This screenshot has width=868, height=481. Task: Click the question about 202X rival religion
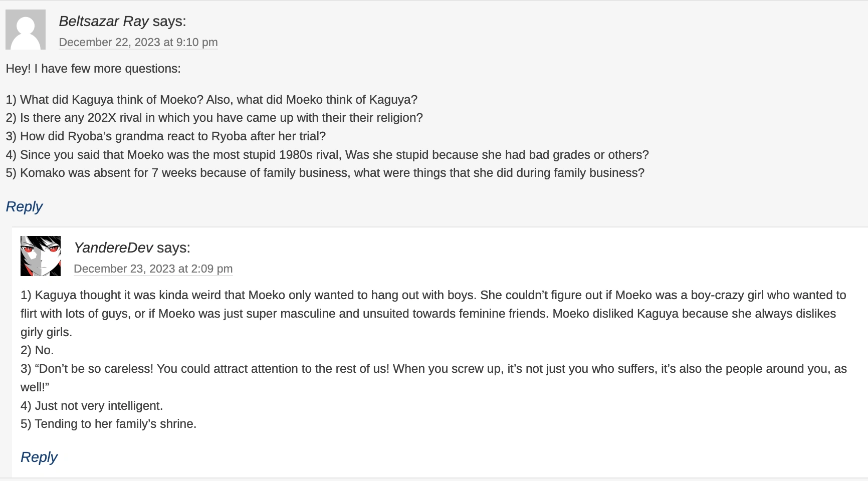click(214, 118)
